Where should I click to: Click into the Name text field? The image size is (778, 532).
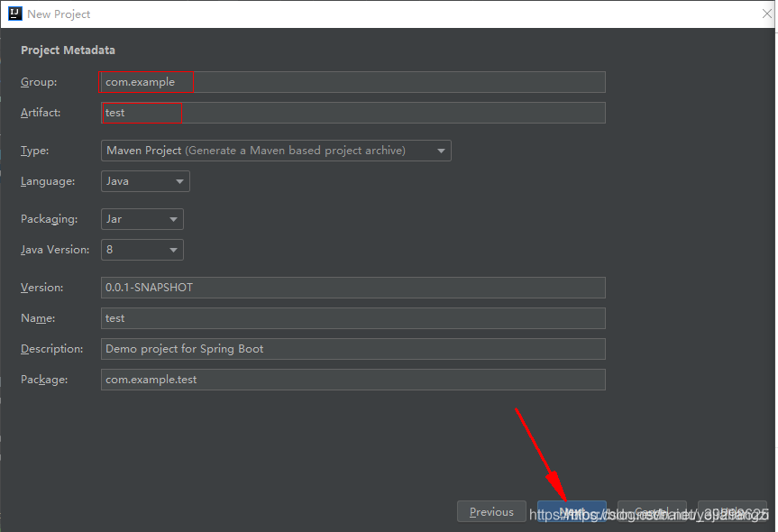352,318
